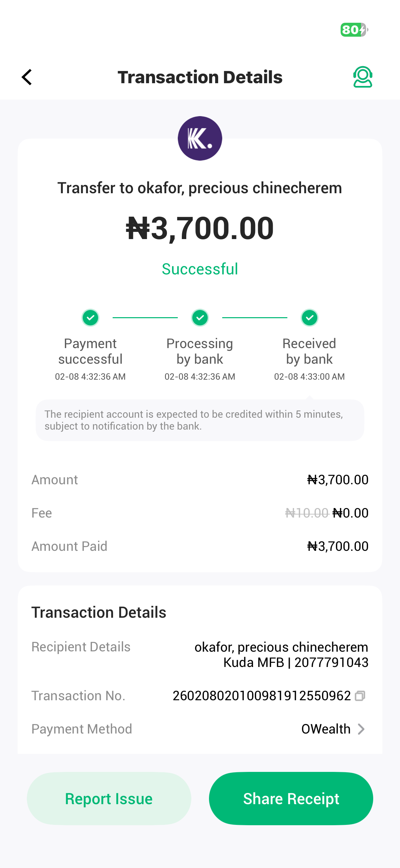
Task: Tap the Fee row discounted amount
Action: tap(350, 513)
